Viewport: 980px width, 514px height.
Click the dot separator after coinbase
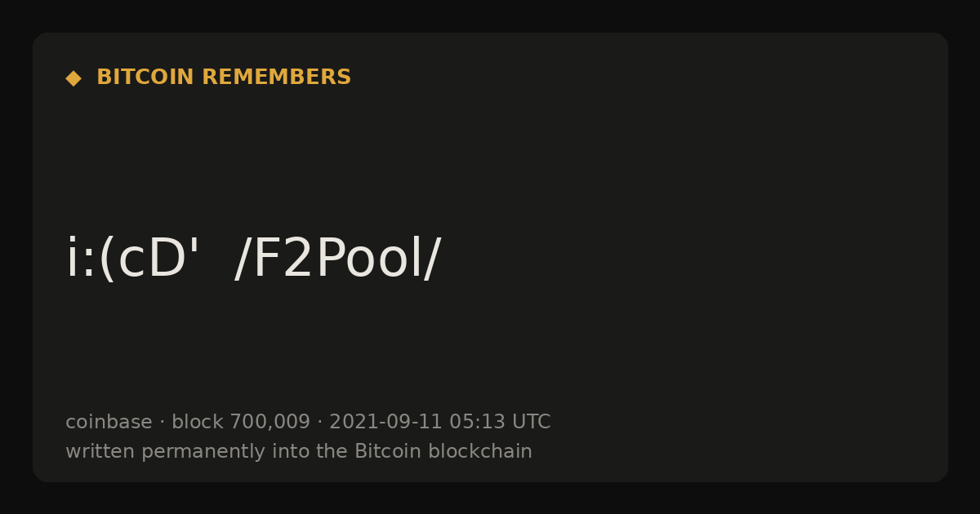pos(162,423)
